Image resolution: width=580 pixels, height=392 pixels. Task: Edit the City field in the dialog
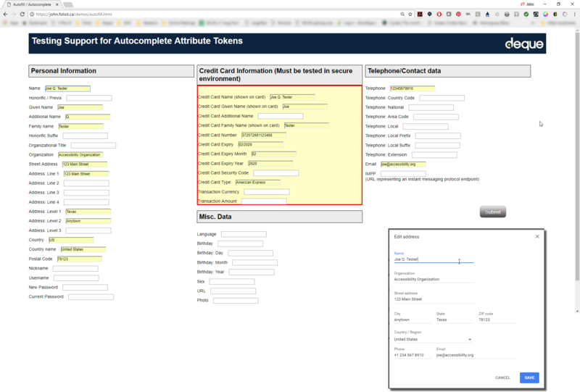pyautogui.click(x=413, y=320)
